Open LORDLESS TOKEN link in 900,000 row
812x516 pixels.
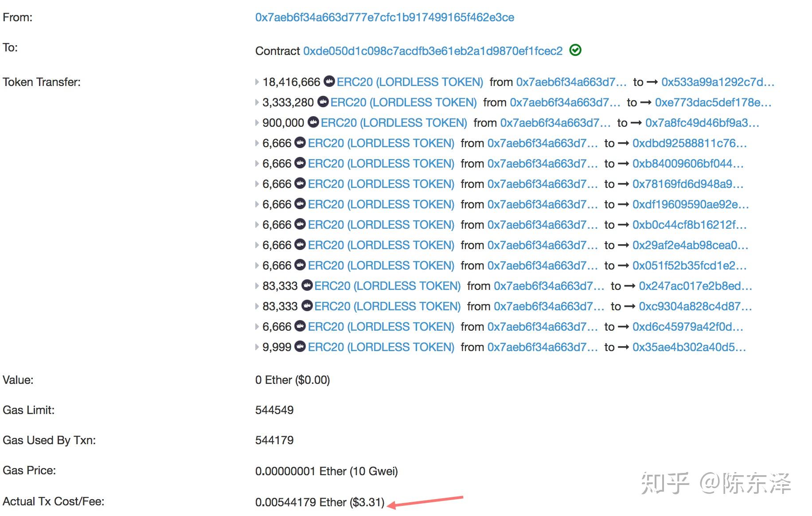click(394, 123)
